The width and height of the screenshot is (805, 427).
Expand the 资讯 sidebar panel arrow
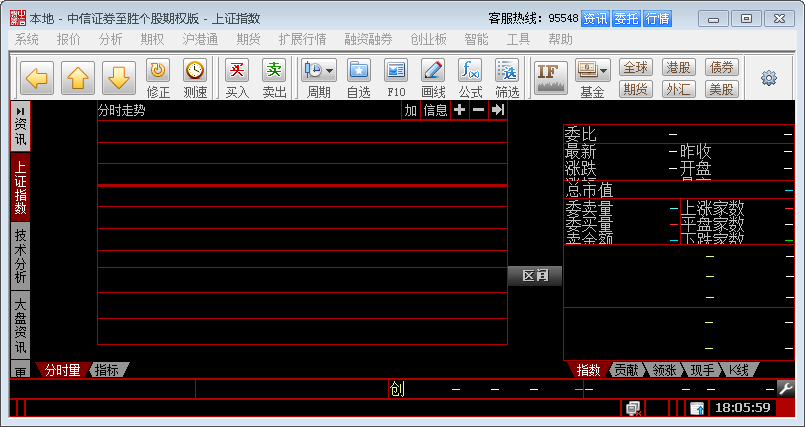coord(20,126)
